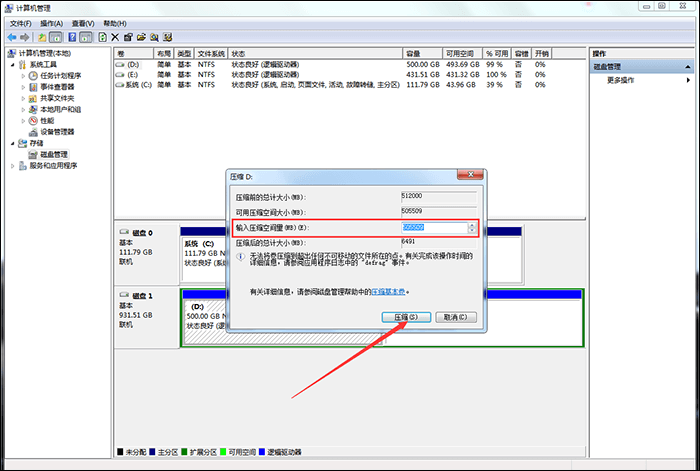The height and width of the screenshot is (471, 700).
Task: Open the 帮助(H) menu
Action: (115, 23)
